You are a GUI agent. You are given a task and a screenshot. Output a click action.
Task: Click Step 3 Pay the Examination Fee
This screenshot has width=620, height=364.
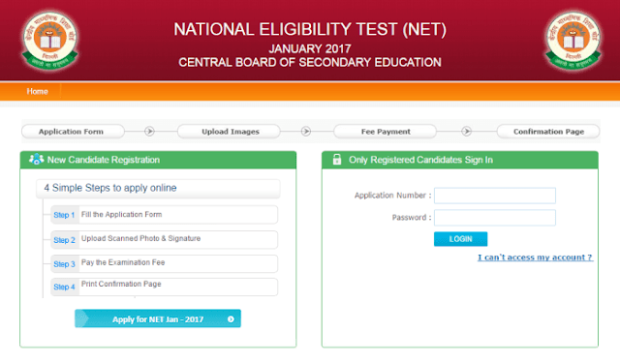(x=164, y=263)
